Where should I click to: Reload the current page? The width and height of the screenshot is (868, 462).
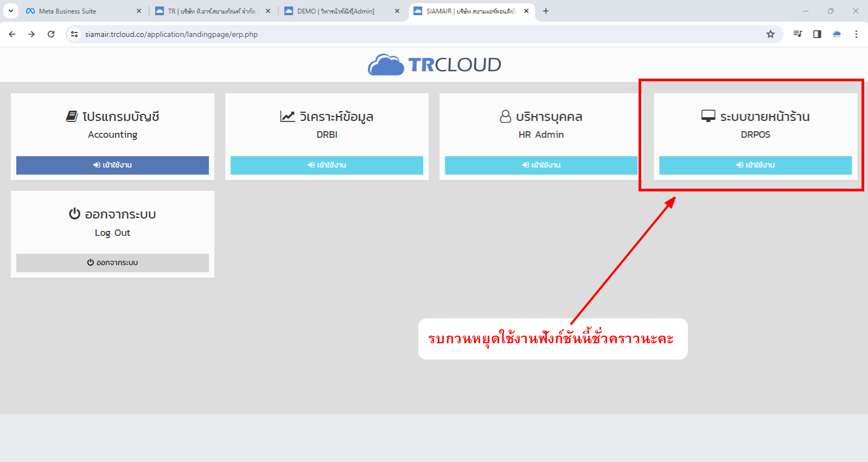pos(51,34)
